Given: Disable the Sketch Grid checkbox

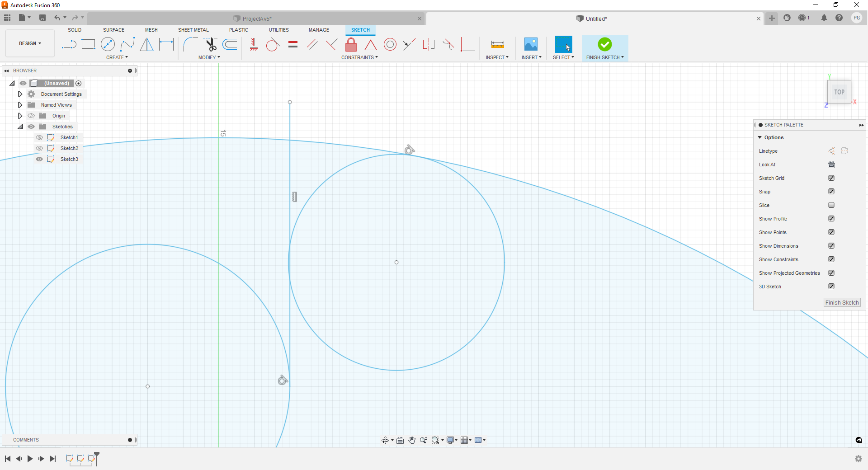Looking at the screenshot, I should point(831,178).
